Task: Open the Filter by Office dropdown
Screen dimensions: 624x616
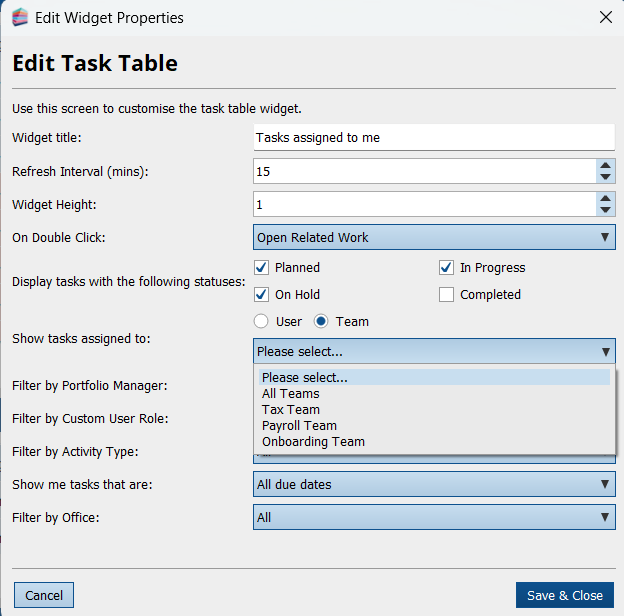Action: pyautogui.click(x=434, y=518)
